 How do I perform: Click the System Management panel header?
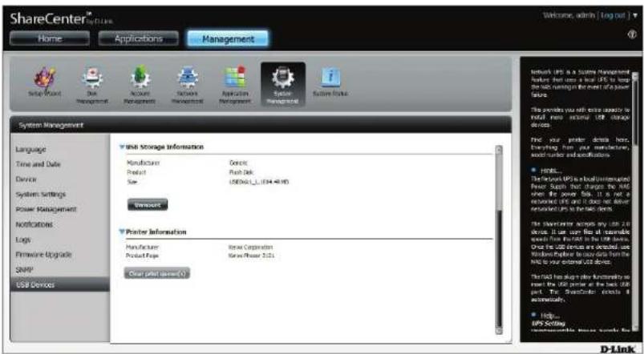coord(261,125)
